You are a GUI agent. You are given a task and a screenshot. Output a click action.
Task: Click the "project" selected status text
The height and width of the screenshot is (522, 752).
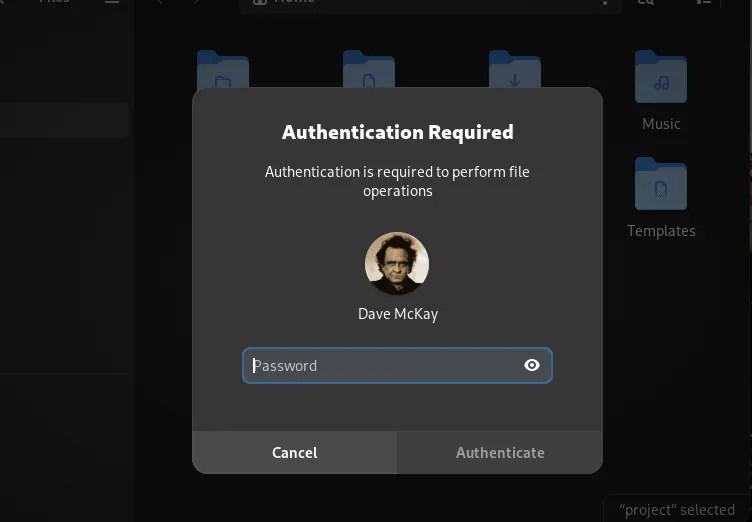[x=677, y=510]
